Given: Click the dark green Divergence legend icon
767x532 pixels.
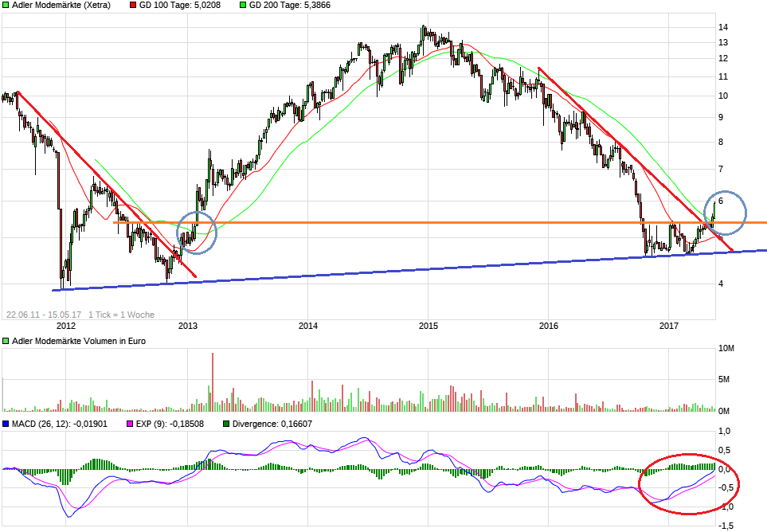Looking at the screenshot, I should tap(226, 424).
